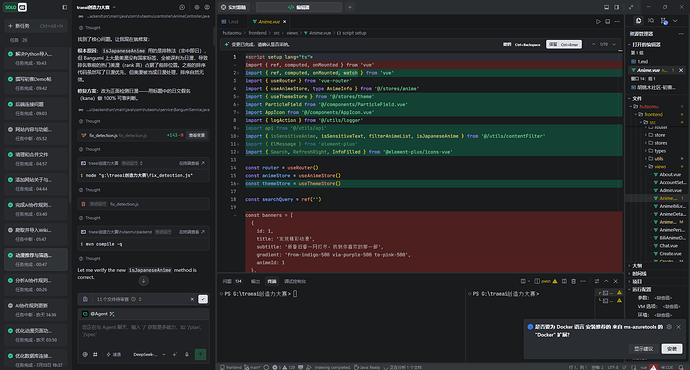Open the 解决Python导入 task

(36, 58)
